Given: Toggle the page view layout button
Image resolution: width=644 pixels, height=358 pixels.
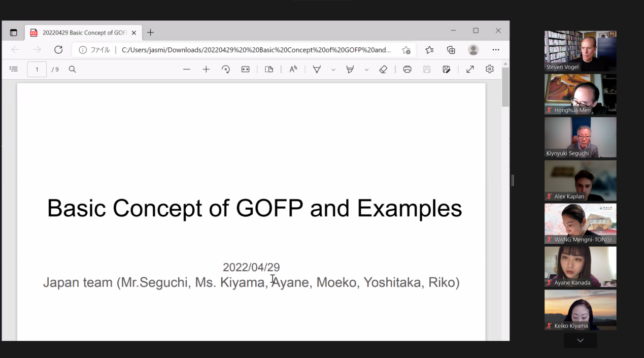Looking at the screenshot, I should pos(269,69).
